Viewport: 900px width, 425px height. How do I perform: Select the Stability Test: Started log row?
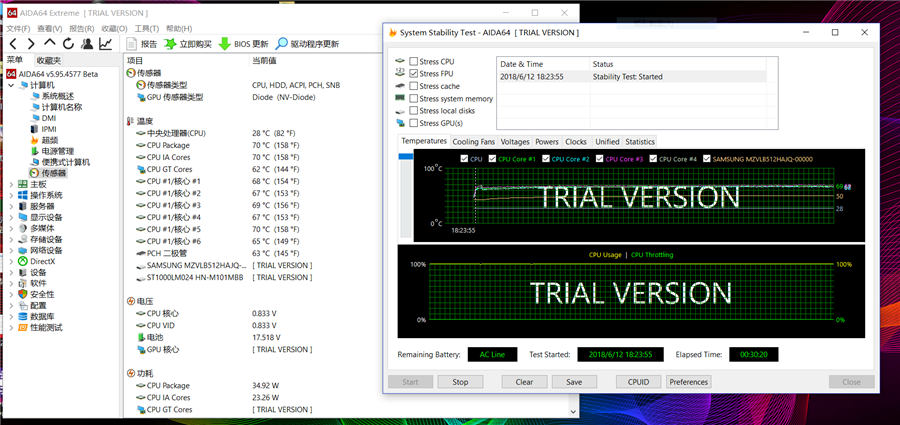tap(631, 76)
